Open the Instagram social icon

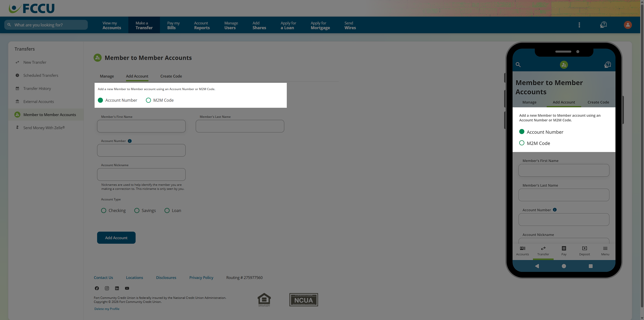[x=107, y=288]
